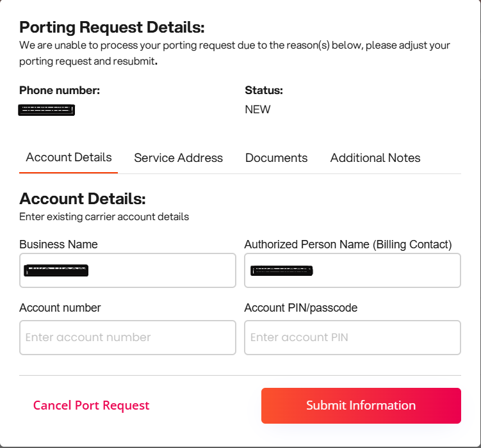Click the NEW status value
This screenshot has height=448, width=481.
pos(257,109)
